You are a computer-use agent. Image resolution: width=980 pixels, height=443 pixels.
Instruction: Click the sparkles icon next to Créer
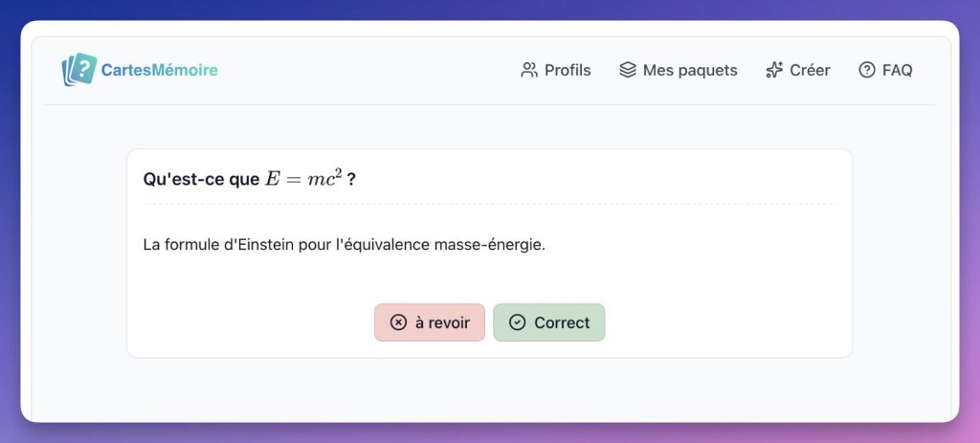774,70
